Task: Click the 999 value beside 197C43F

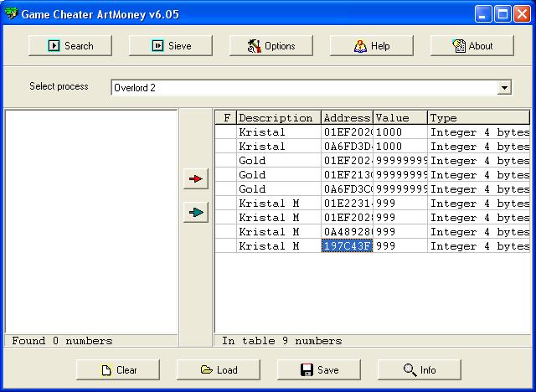Action: [400, 246]
